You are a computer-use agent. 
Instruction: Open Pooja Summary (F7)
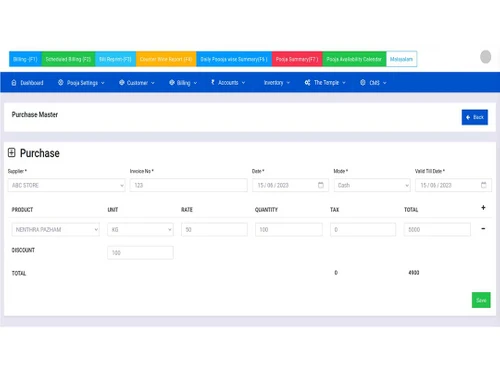click(297, 59)
